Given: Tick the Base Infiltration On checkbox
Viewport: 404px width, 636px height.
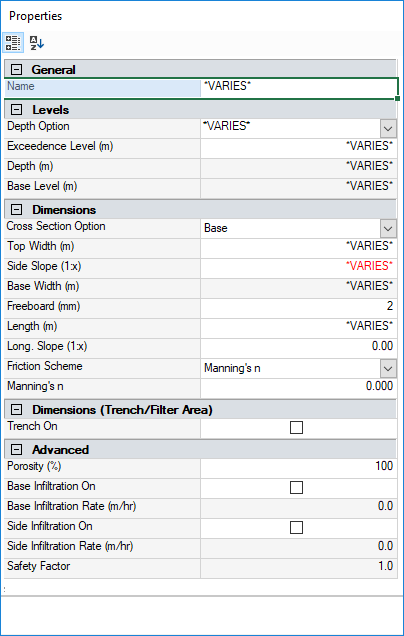Looking at the screenshot, I should (x=297, y=488).
